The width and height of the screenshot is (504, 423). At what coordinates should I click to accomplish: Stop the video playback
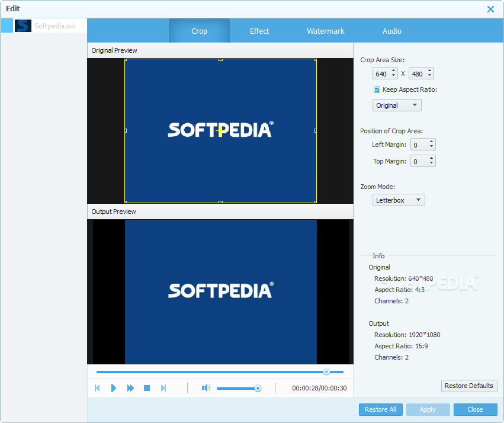pyautogui.click(x=147, y=388)
